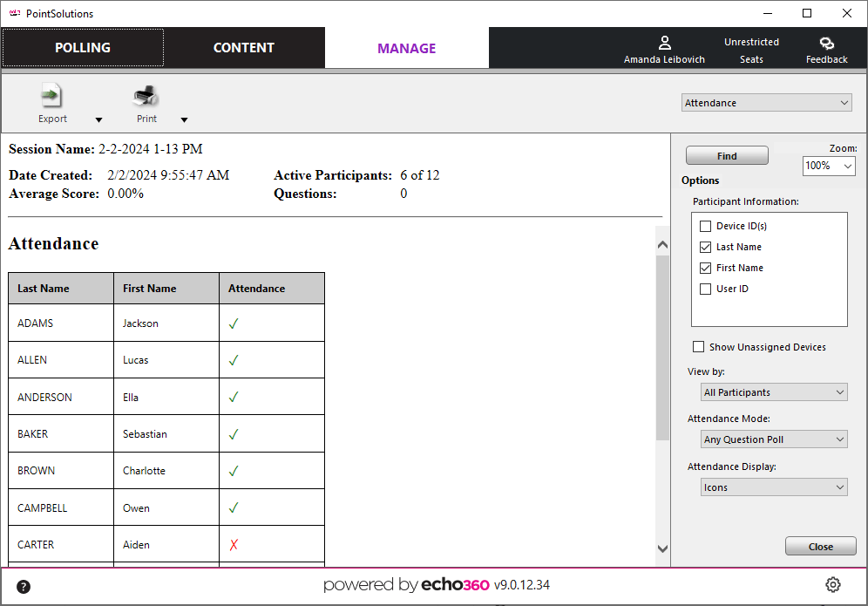Screen dimensions: 868x606
Task: Click scrollbar up arrow in report
Action: point(662,244)
